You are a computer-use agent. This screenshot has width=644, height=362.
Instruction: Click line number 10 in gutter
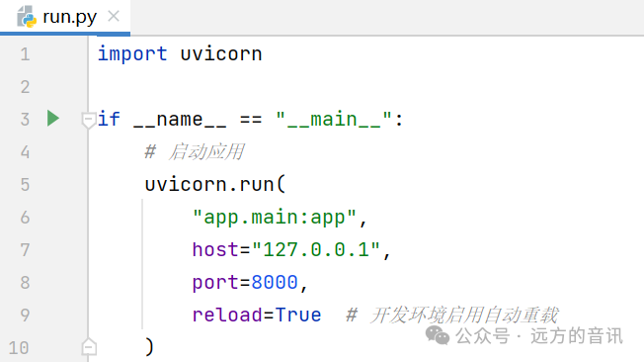[x=19, y=348]
